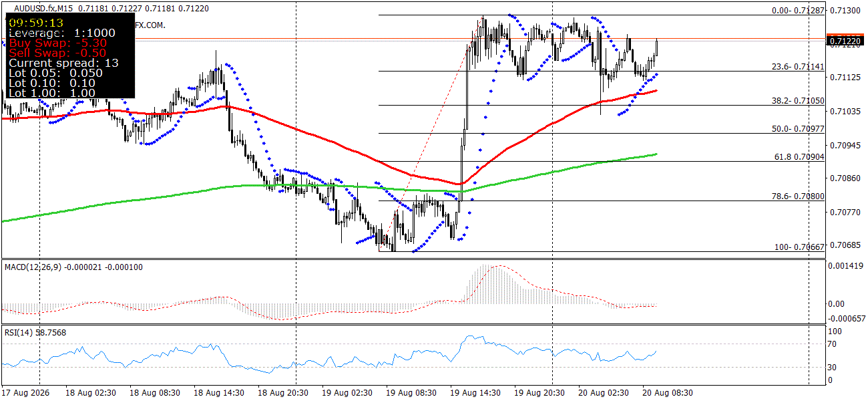The height and width of the screenshot is (401, 868).
Task: Click the AUDUSD.fx,M15 chart title
Action: tap(43, 8)
